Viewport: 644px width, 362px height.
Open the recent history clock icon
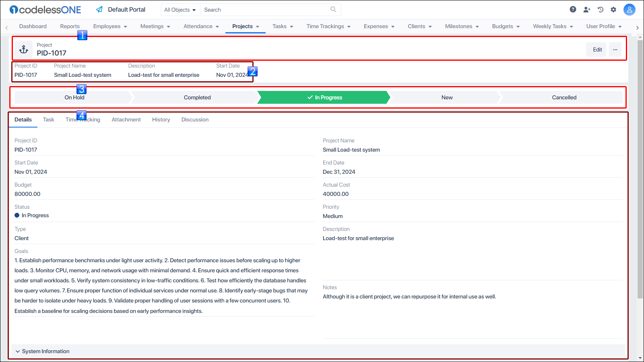point(601,9)
